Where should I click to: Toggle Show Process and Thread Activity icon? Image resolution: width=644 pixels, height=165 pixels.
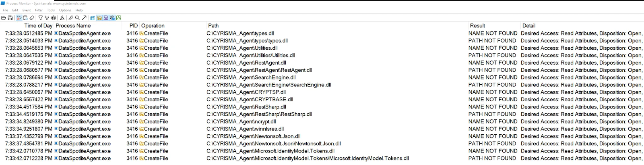pyautogui.click(x=112, y=18)
